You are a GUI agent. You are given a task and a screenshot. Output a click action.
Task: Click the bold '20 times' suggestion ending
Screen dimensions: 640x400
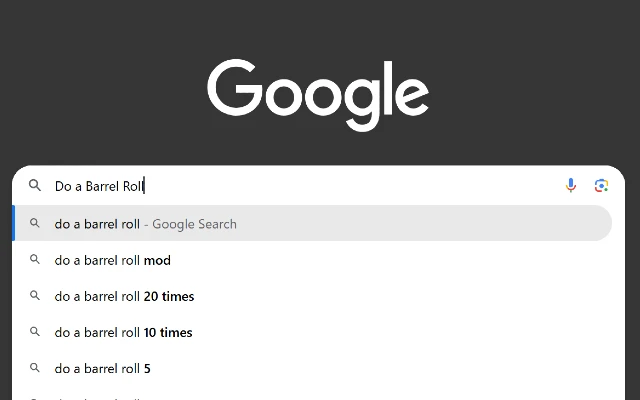tap(169, 297)
